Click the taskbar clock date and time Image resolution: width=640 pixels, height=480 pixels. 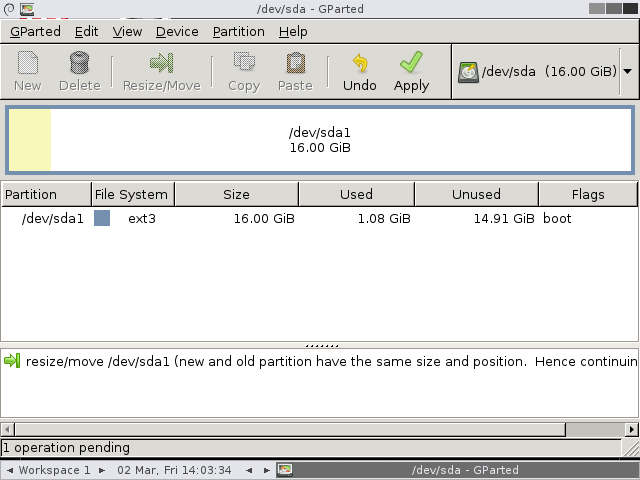click(x=174, y=470)
